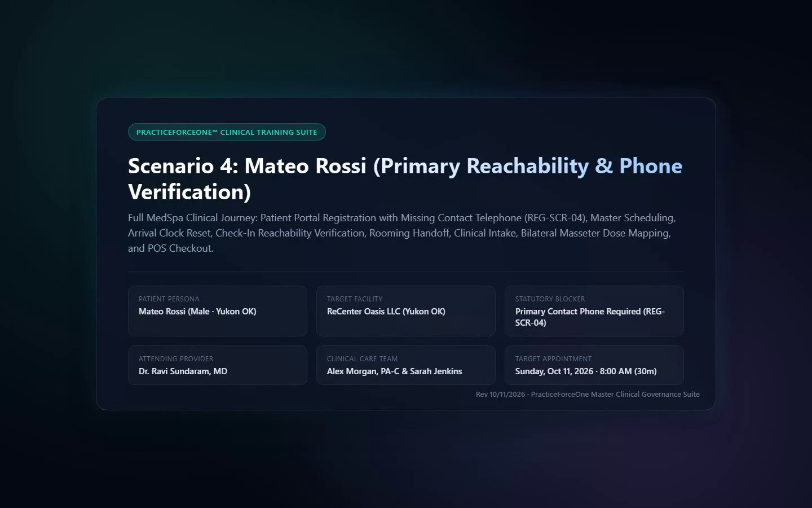812x508 pixels.
Task: Click the Clinical Care Team label
Action: (362, 359)
